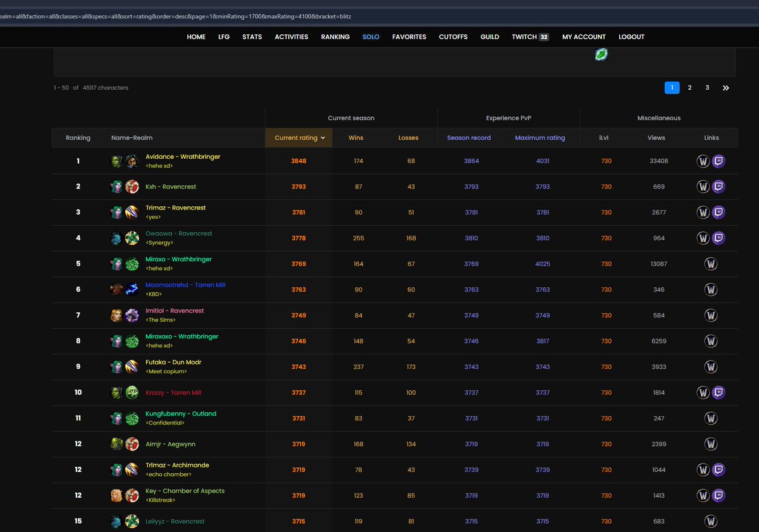Switch to the RANKING tab
Viewport: 759px width, 532px height.
coord(335,37)
